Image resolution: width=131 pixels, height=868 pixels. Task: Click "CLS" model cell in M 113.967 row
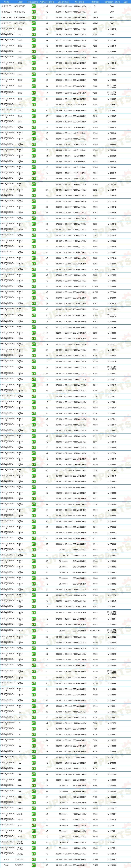coord(20,116)
